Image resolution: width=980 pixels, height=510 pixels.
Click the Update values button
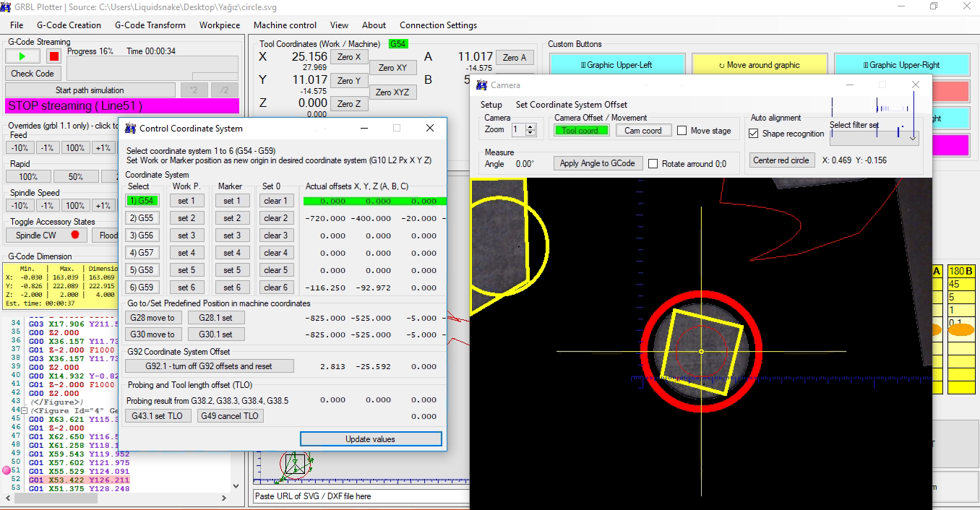370,439
